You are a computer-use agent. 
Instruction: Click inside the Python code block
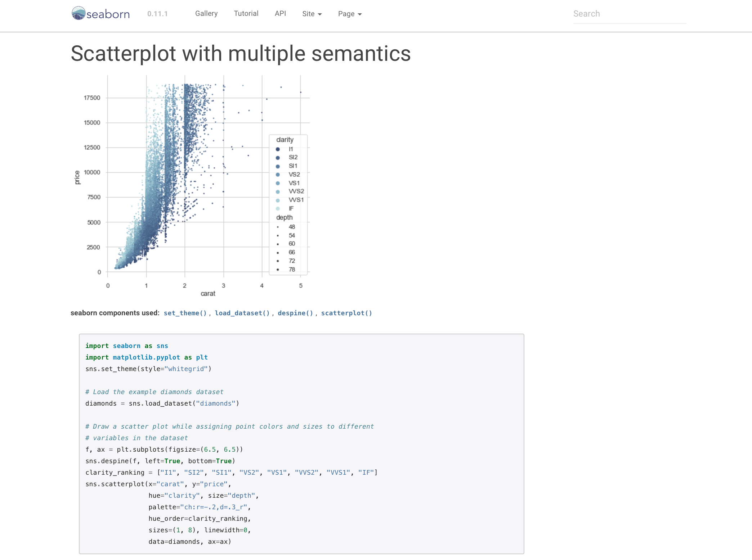tap(301, 443)
